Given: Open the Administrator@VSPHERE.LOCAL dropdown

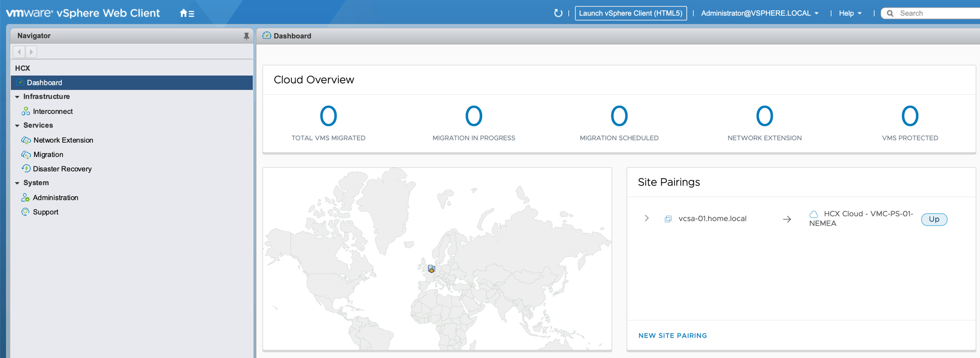Looking at the screenshot, I should 760,13.
